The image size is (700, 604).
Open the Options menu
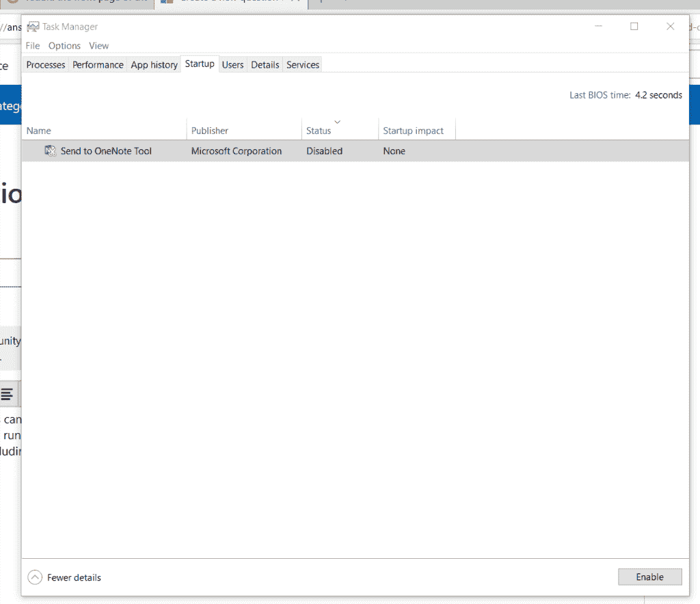coord(64,46)
